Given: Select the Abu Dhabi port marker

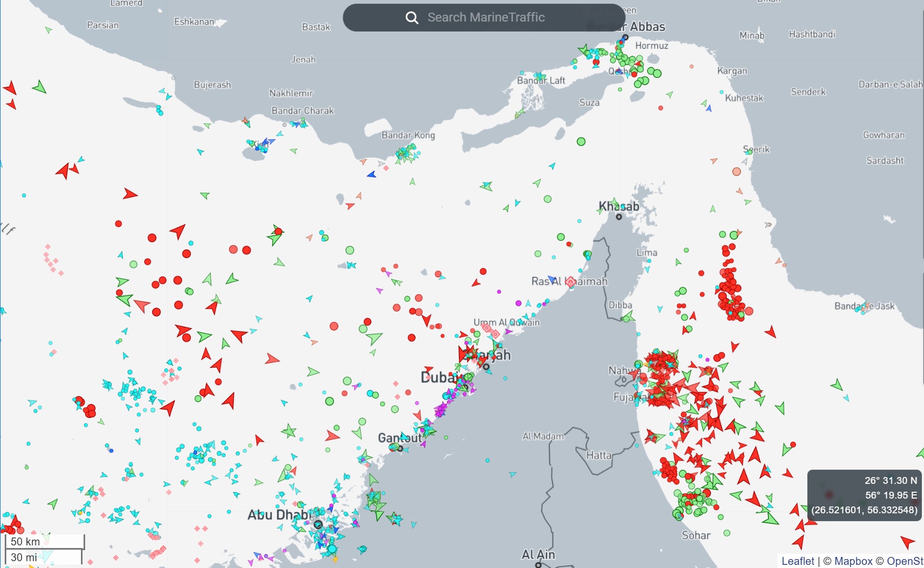Looking at the screenshot, I should click(317, 524).
